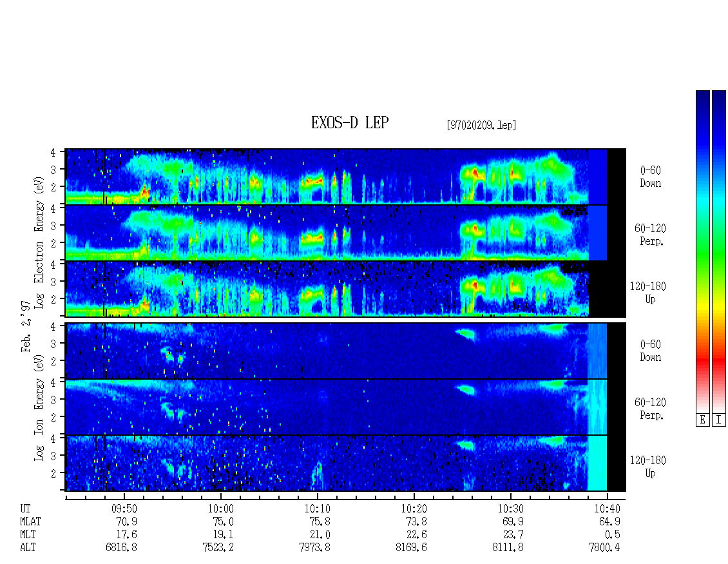Open the ion 60-120 Perp. spectrogram panel
728x564 pixels.
point(345,407)
